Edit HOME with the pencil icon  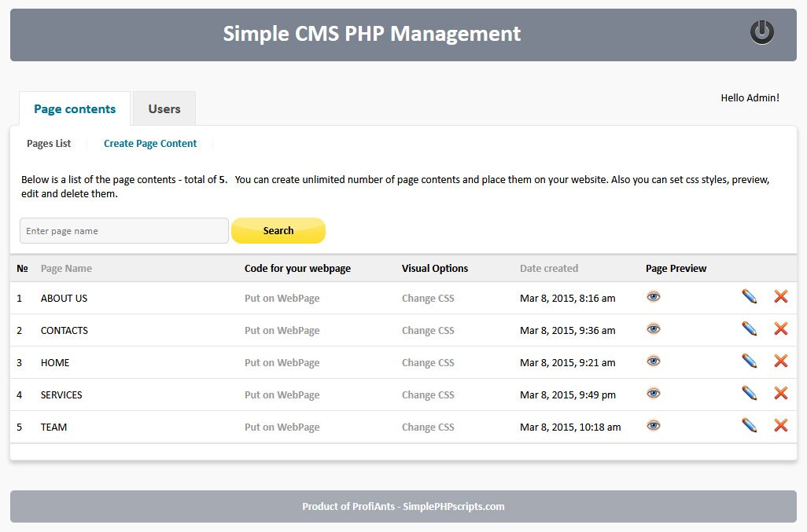(x=750, y=361)
